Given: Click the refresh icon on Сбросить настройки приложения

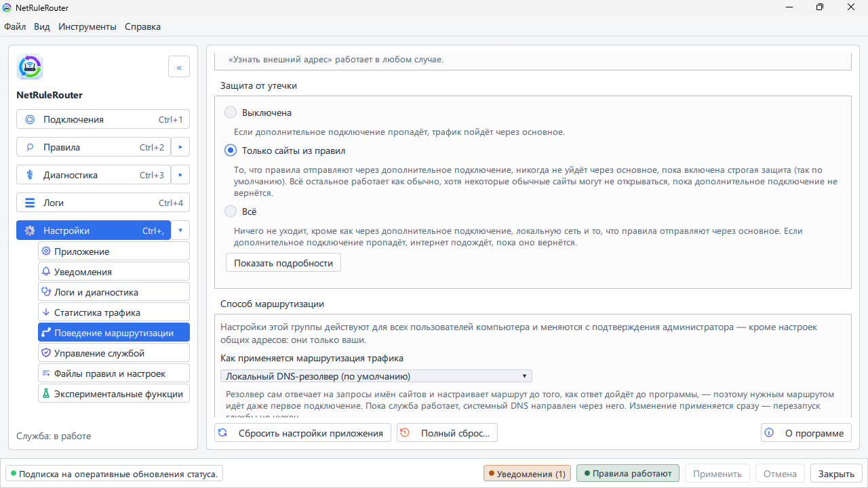Looking at the screenshot, I should coord(222,433).
